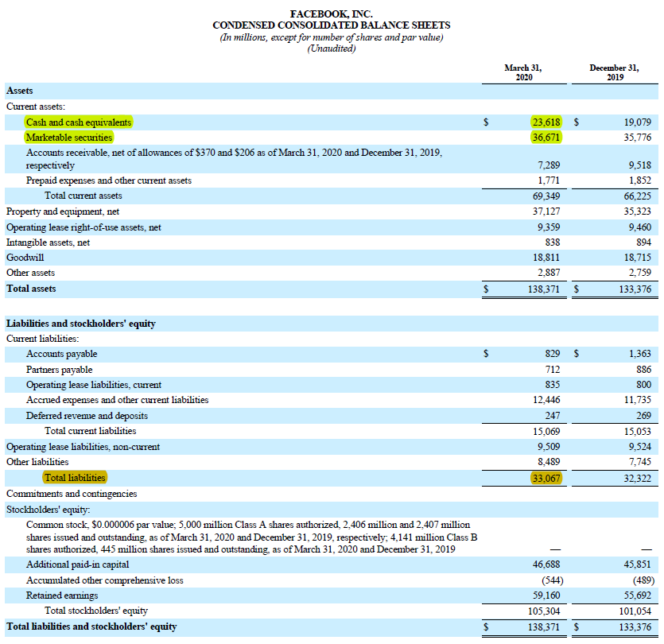Click the 'Current assets:' label
Image resolution: width=664 pixels, height=644 pixels.
(x=36, y=107)
